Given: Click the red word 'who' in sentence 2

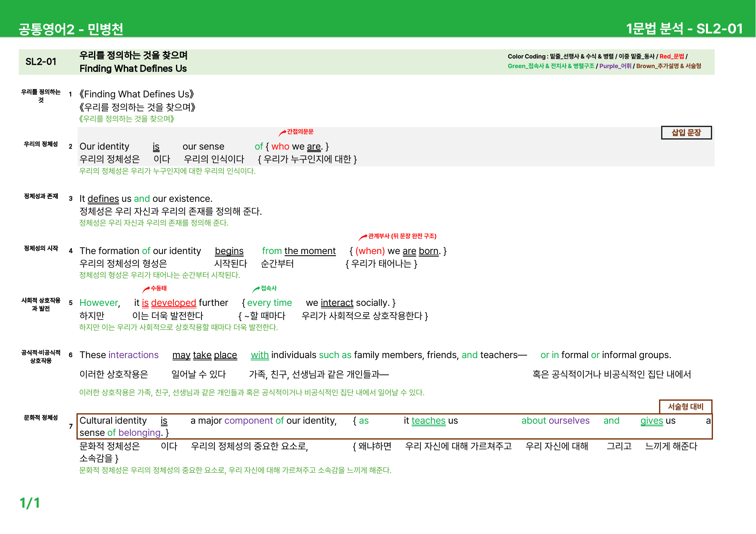Looking at the screenshot, I should click(x=280, y=147).
